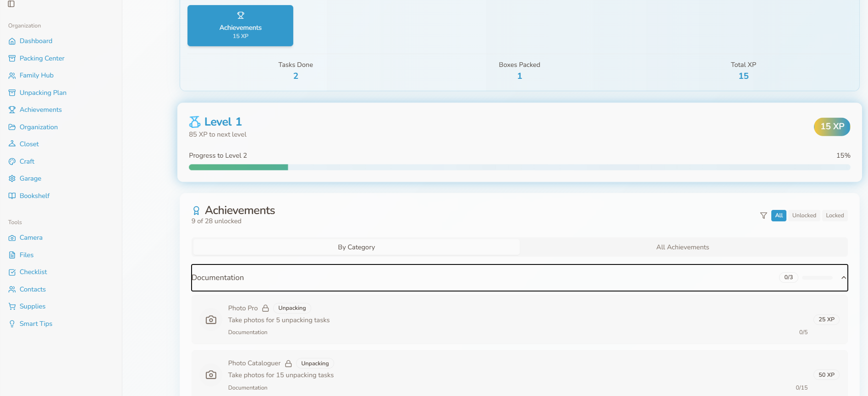
Task: Click the Craft palette icon
Action: [12, 161]
